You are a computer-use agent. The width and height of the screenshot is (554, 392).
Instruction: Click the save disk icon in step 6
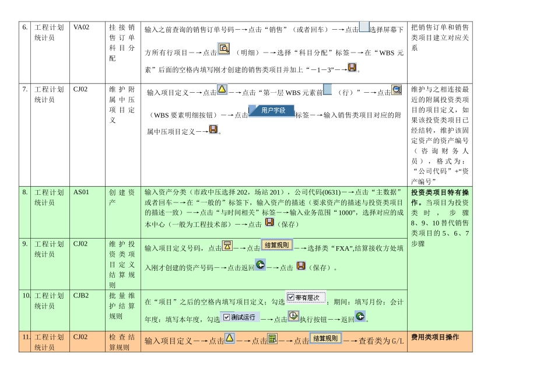(352, 67)
